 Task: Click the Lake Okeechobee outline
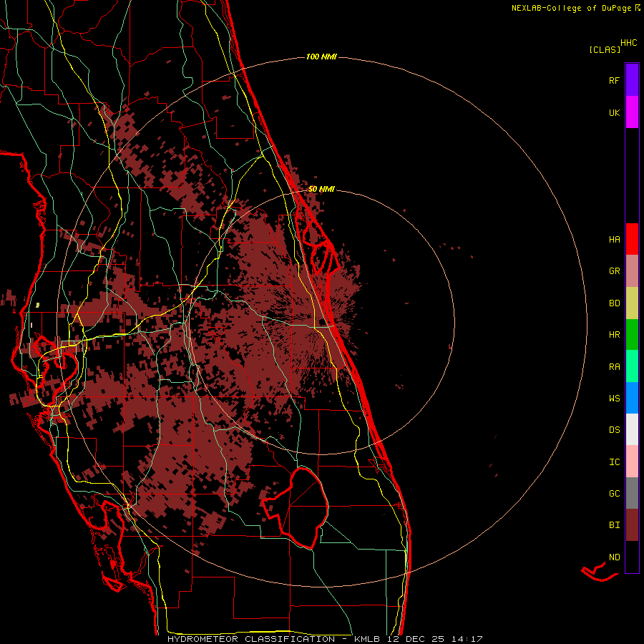(x=296, y=507)
